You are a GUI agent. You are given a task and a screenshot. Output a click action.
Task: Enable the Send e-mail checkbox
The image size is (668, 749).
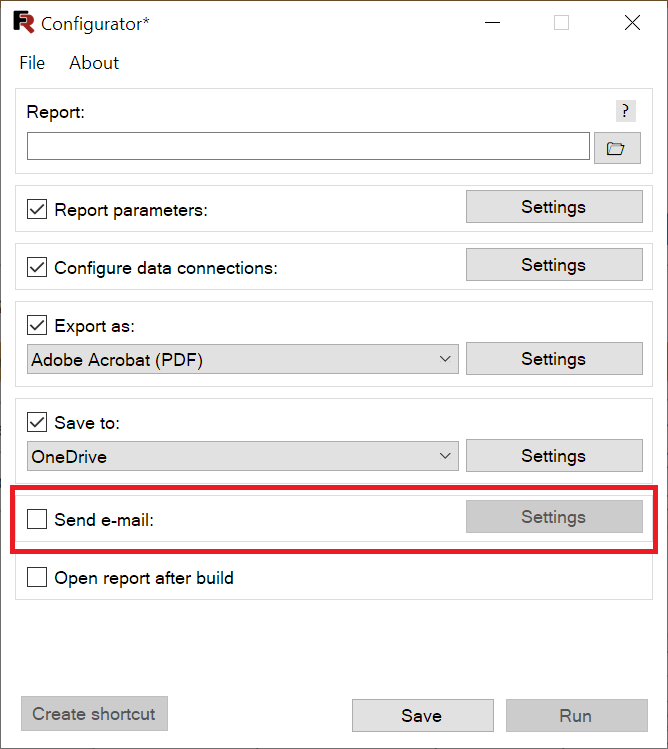(x=37, y=519)
